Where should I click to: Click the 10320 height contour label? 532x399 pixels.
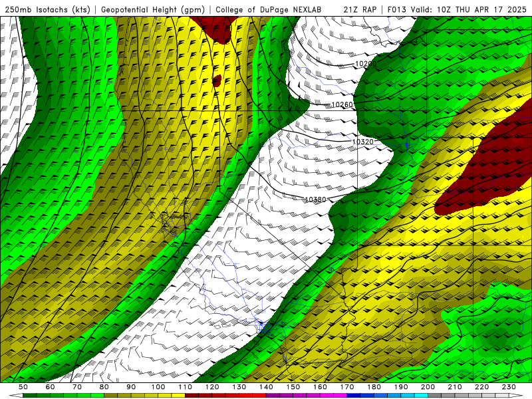point(362,142)
